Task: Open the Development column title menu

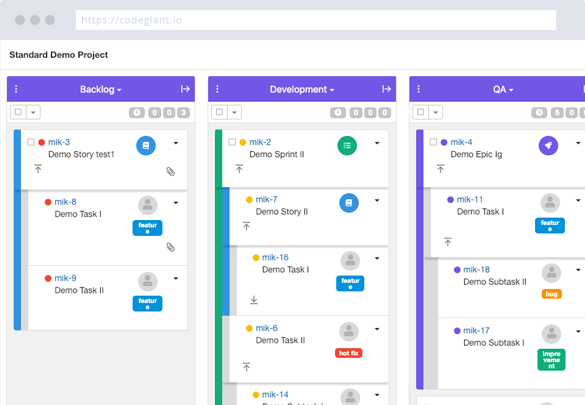Action: point(302,90)
